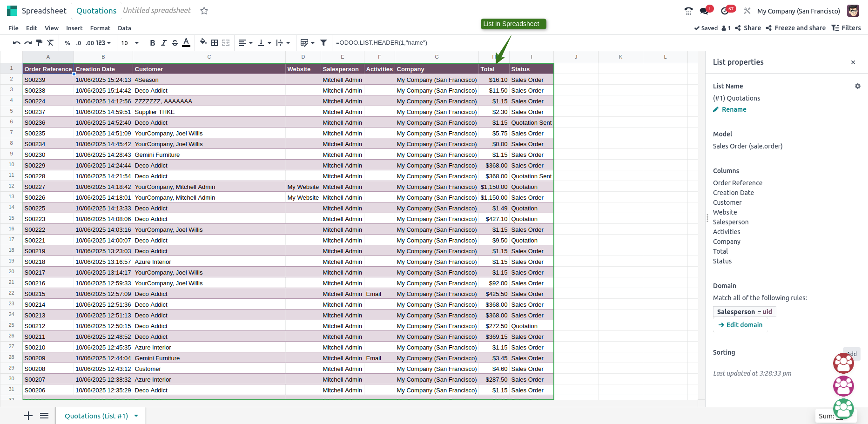Open the horizontal align dropdown
Viewport: 868px width, 424px height.
coord(245,43)
